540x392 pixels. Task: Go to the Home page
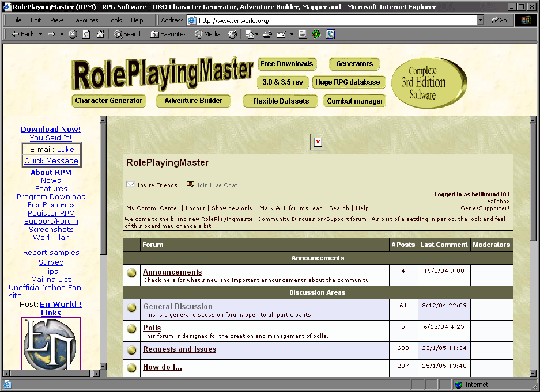(x=100, y=34)
